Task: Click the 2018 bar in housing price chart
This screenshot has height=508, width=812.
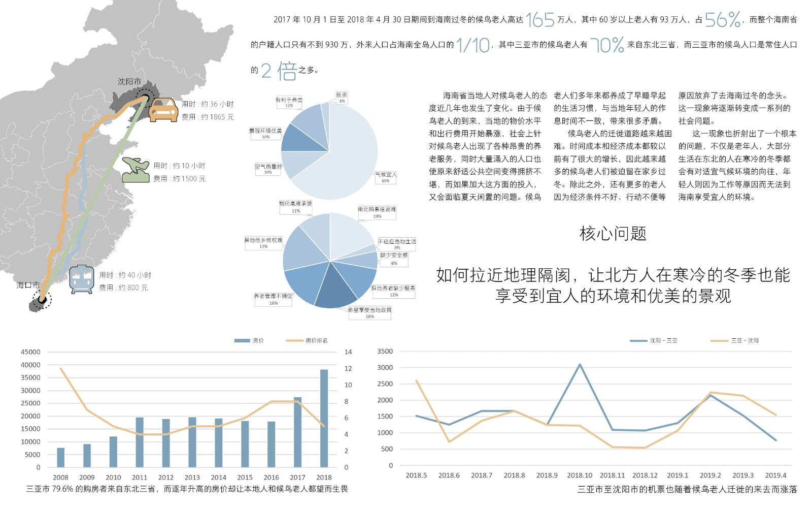Action: click(x=324, y=418)
